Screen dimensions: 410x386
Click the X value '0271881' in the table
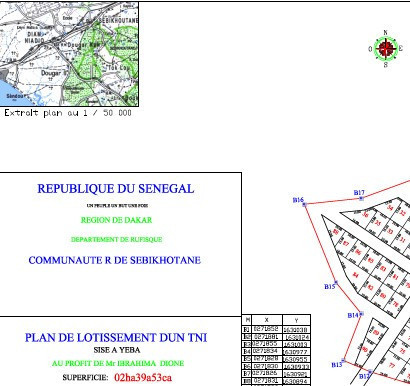pyautogui.click(x=266, y=337)
